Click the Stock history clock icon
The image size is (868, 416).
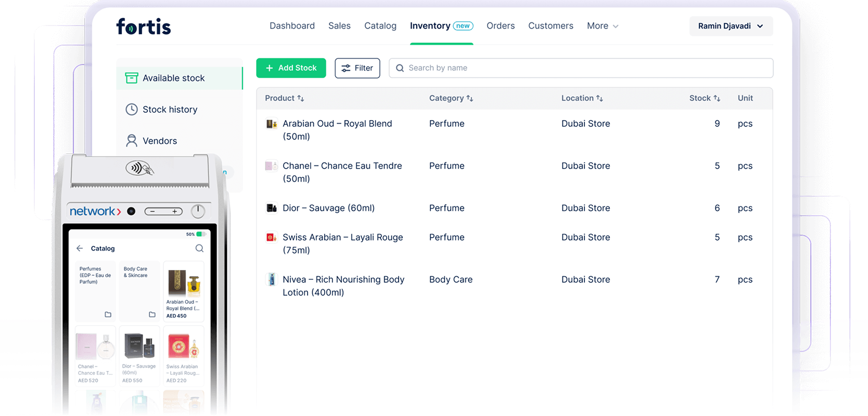coord(132,109)
